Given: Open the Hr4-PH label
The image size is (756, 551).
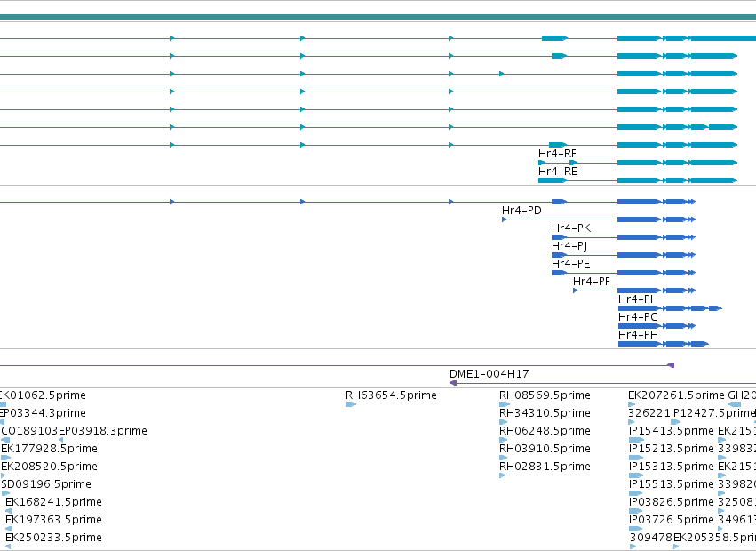Looking at the screenshot, I should click(x=638, y=335).
